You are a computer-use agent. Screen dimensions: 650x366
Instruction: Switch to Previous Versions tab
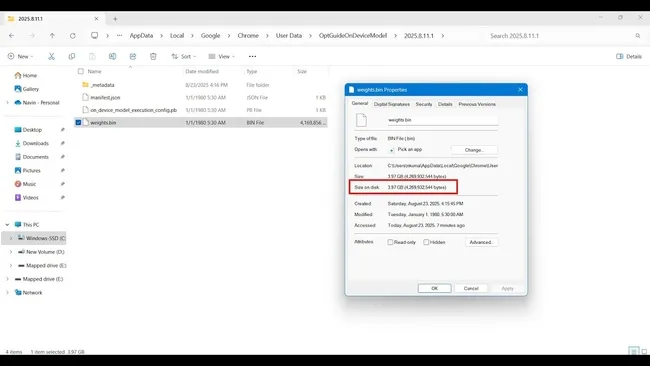click(477, 104)
